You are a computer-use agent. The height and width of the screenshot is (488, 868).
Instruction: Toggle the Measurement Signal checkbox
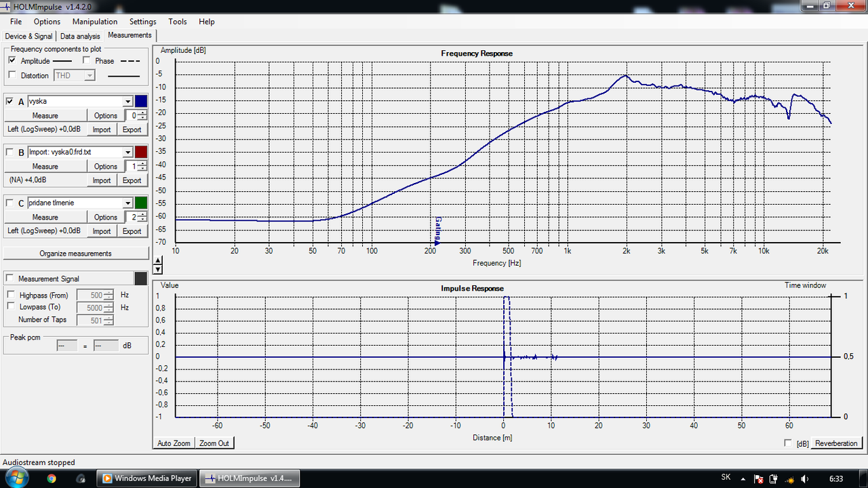click(9, 279)
